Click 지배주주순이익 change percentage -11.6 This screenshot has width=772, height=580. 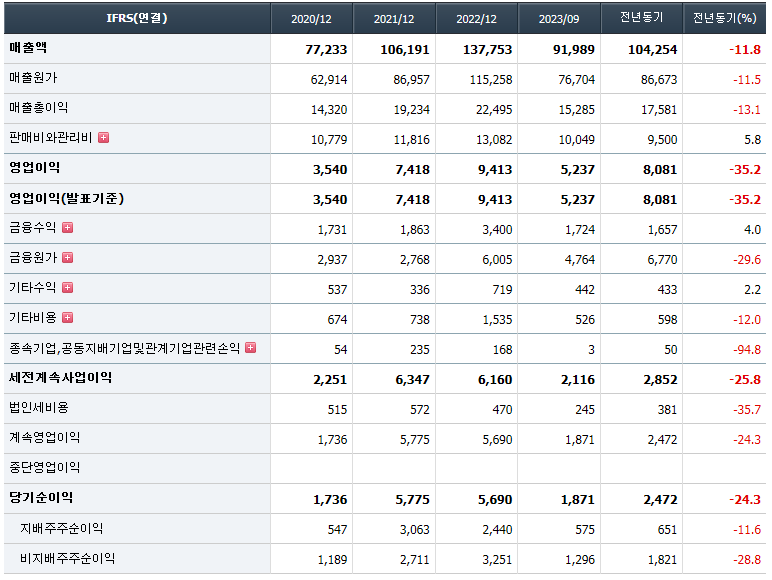[x=747, y=530]
